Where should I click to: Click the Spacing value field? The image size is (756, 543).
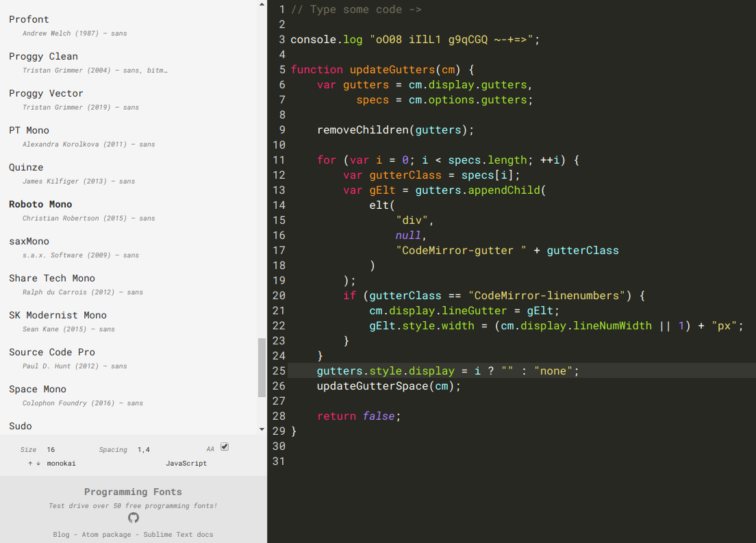[143, 449]
